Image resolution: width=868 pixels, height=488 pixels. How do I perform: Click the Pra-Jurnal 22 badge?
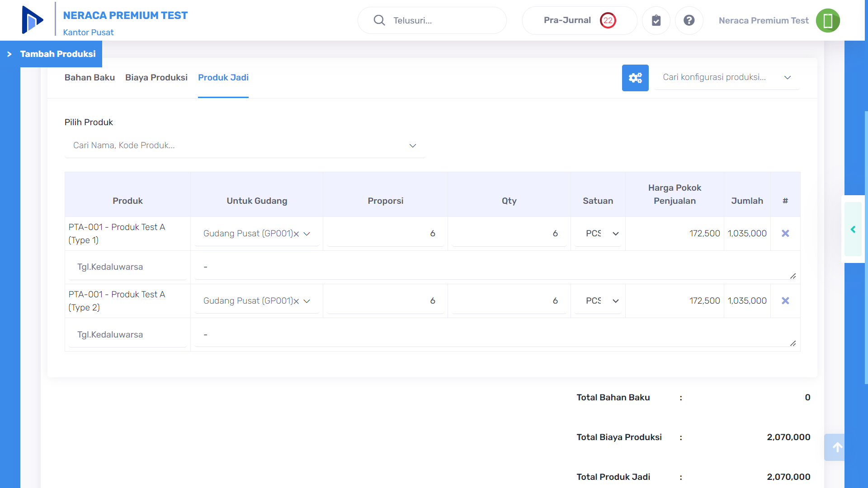tap(608, 20)
